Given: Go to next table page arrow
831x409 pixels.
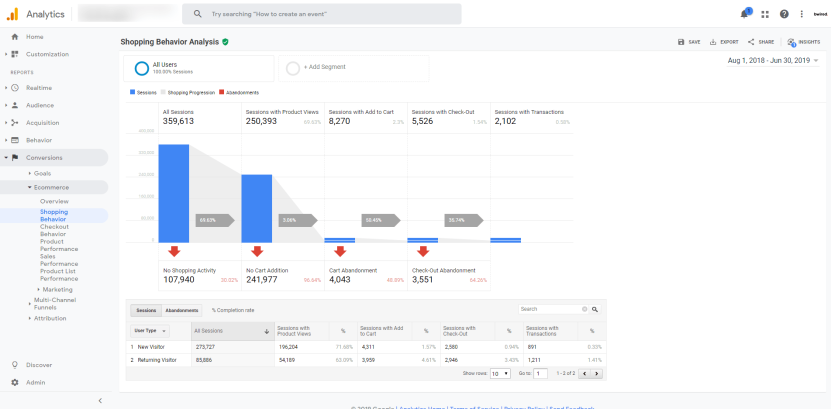Looking at the screenshot, I should pyautogui.click(x=597, y=374).
